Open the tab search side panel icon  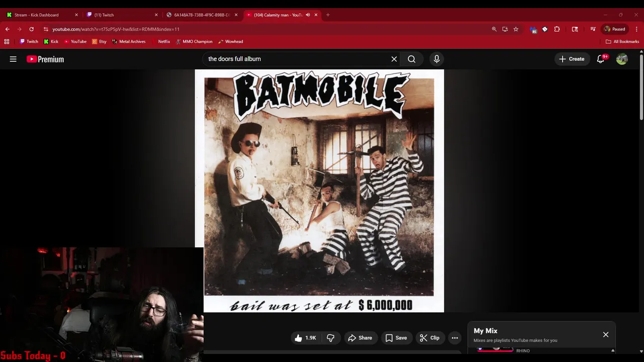pos(575,29)
